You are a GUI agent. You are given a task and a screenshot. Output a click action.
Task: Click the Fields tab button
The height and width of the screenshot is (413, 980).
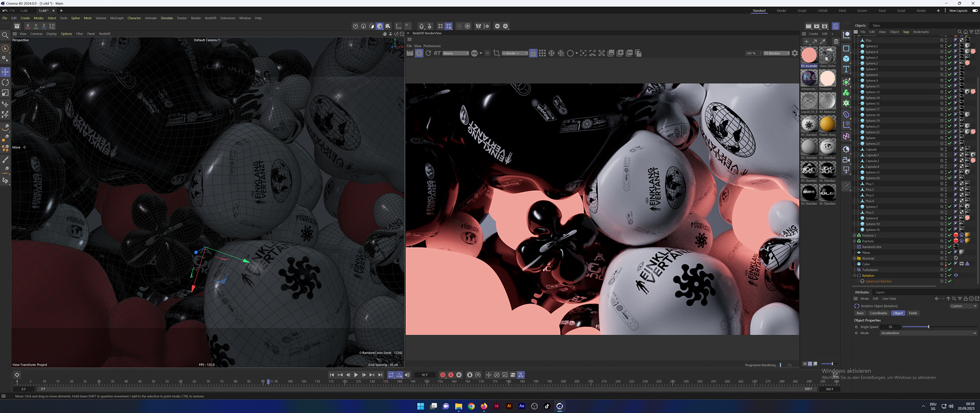point(913,313)
